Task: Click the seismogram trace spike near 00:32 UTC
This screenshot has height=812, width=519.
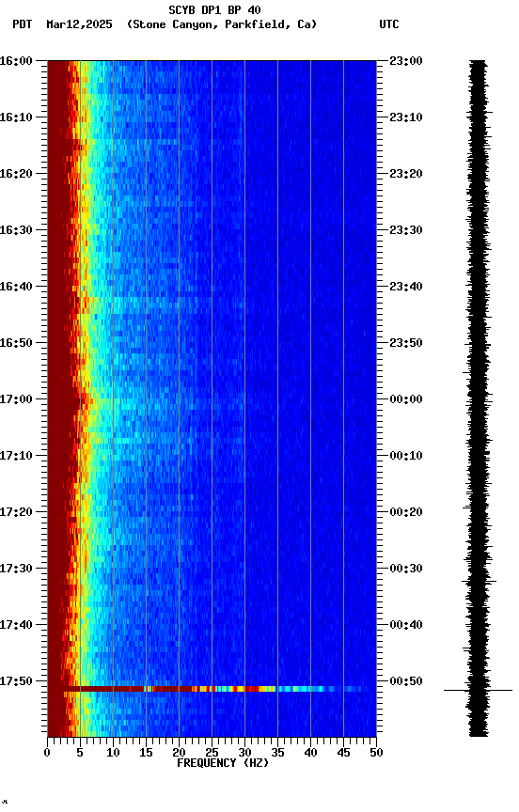Action: coord(480,582)
